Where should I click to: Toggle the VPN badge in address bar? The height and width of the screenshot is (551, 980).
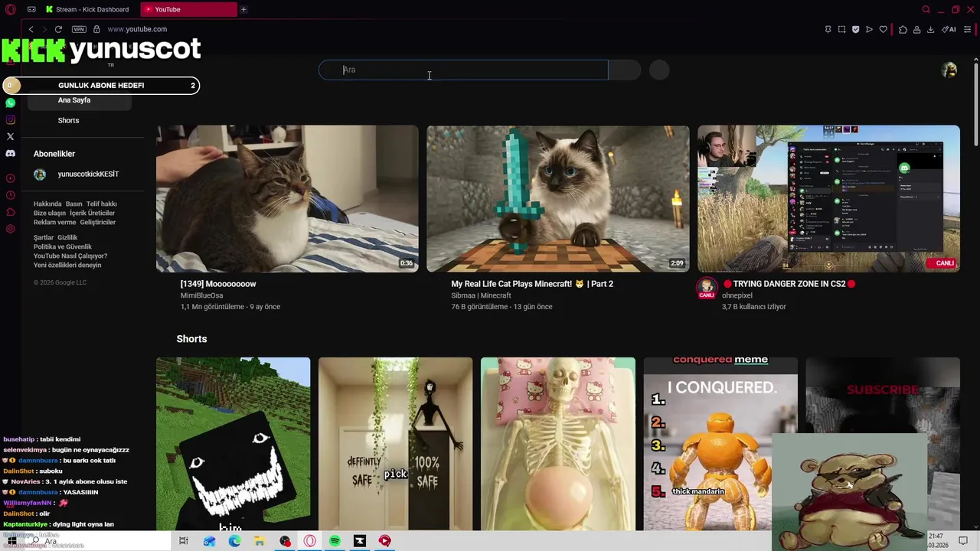coord(79,29)
